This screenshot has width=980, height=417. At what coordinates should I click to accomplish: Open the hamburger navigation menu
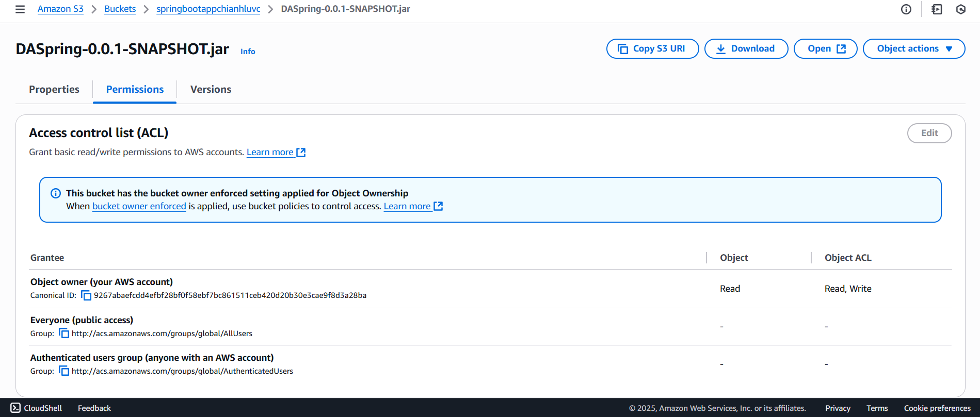(20, 9)
